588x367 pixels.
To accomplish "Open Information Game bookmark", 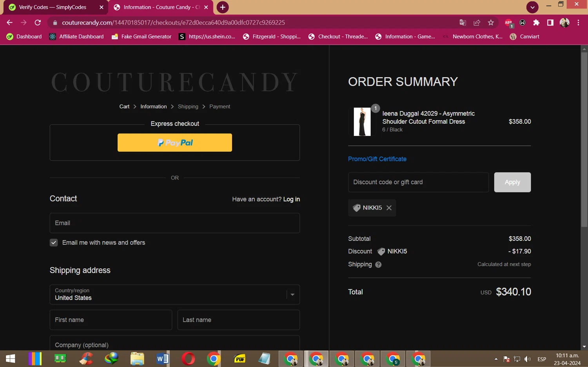I will 405,36.
